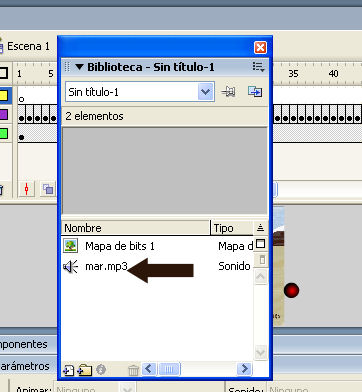362x392 pixels.
Task: Click the green layer outline color swatch
Action: pos(3,134)
